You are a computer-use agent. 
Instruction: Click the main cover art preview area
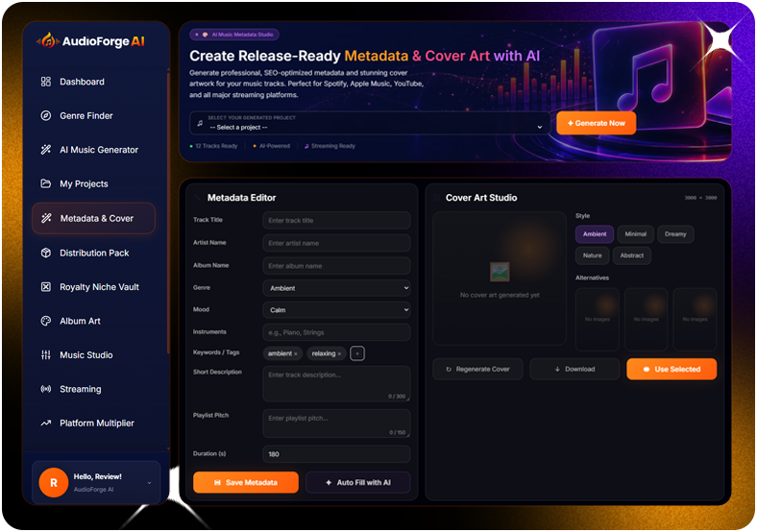(500, 278)
